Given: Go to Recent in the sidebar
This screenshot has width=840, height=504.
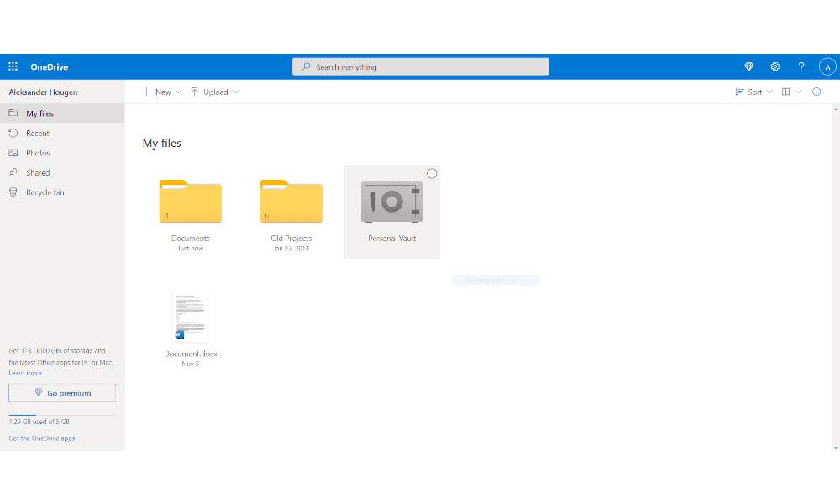Looking at the screenshot, I should [x=37, y=134].
